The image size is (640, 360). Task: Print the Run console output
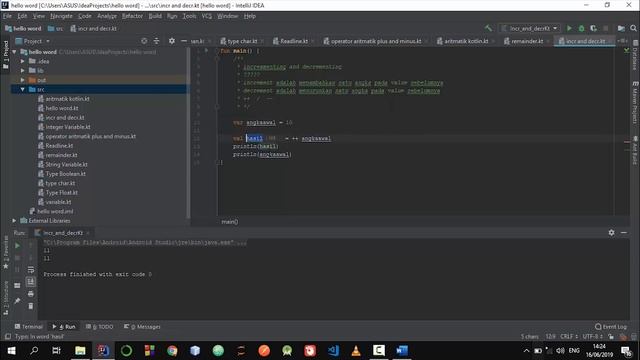(31, 293)
